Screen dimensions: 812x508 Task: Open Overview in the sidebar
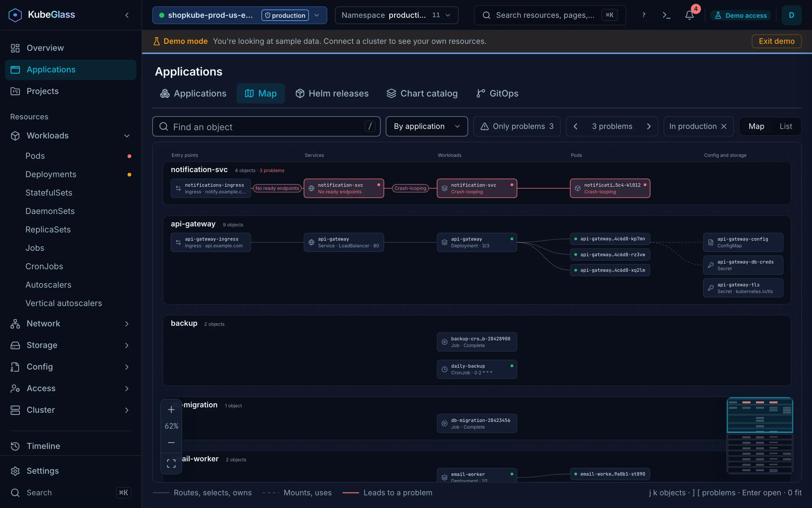(71, 48)
